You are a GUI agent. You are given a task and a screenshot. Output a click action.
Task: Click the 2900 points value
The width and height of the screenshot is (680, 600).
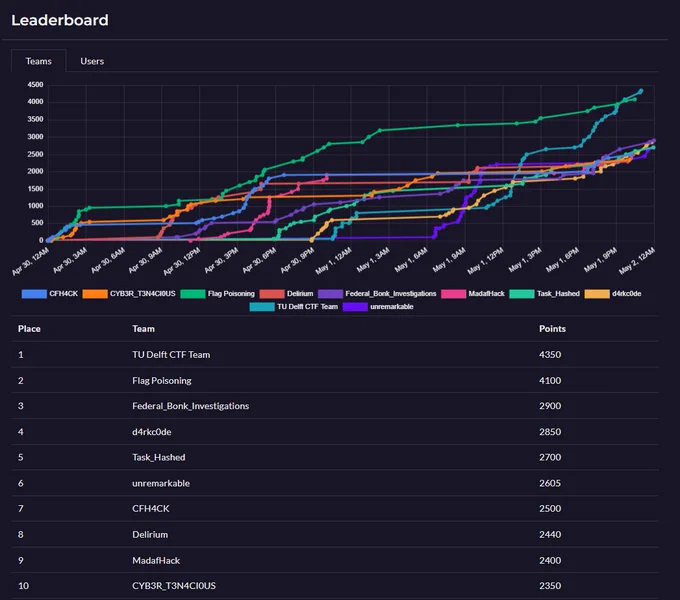(x=550, y=406)
